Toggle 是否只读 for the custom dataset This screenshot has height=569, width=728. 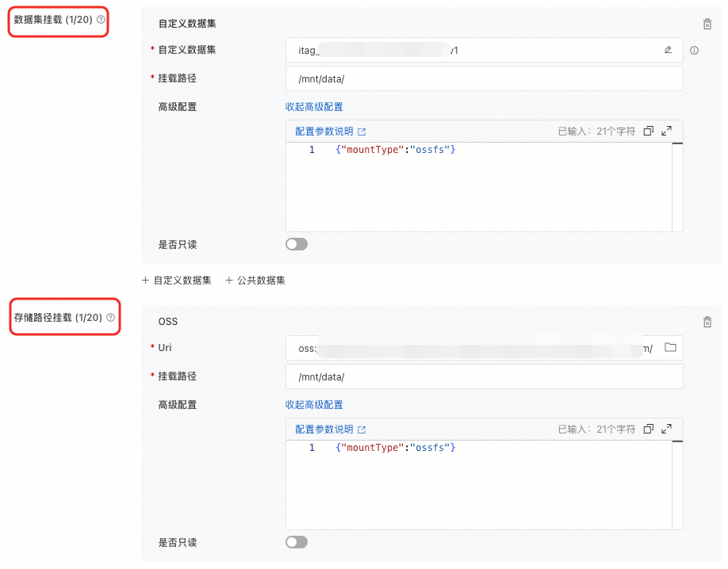click(x=297, y=244)
